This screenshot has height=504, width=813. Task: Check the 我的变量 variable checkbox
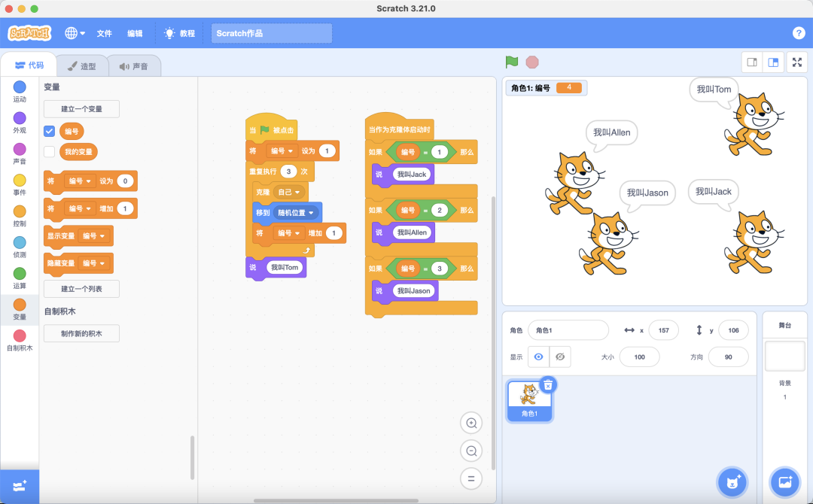click(x=49, y=152)
